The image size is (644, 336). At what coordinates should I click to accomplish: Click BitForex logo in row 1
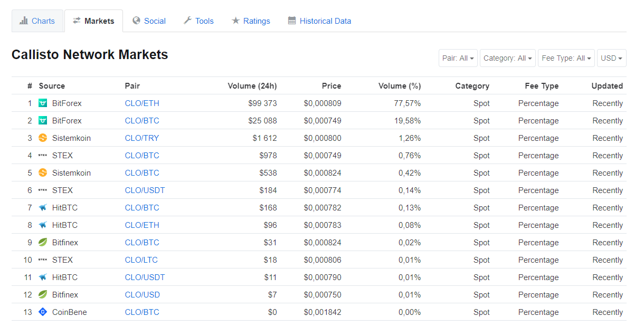pyautogui.click(x=43, y=103)
